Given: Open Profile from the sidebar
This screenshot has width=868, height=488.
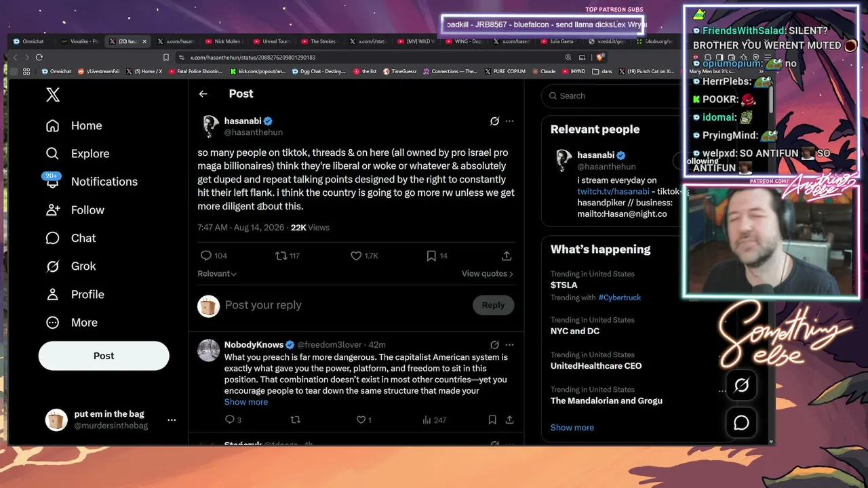Looking at the screenshot, I should [75, 294].
